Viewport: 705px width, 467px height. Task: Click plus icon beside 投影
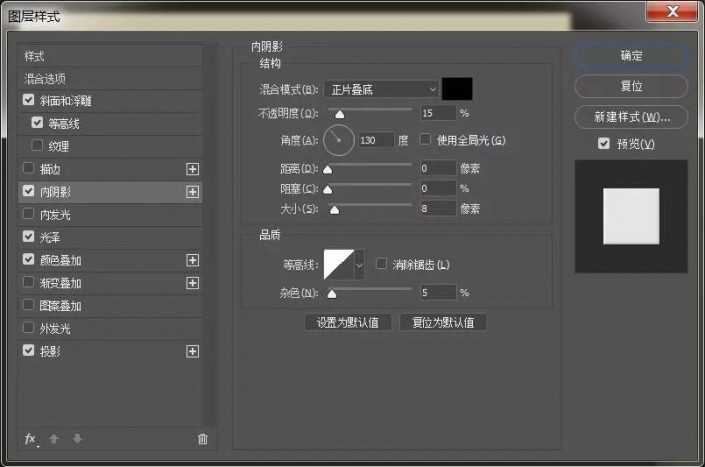[193, 351]
